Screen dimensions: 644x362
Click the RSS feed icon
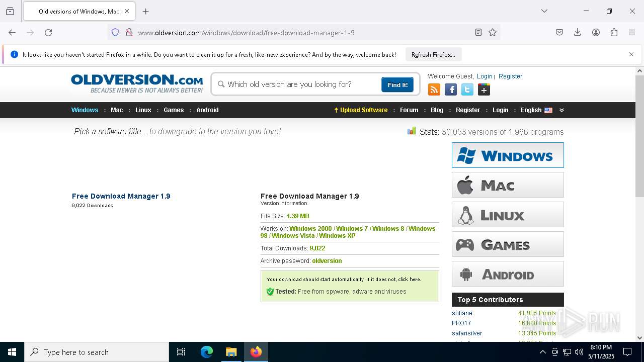pyautogui.click(x=434, y=90)
